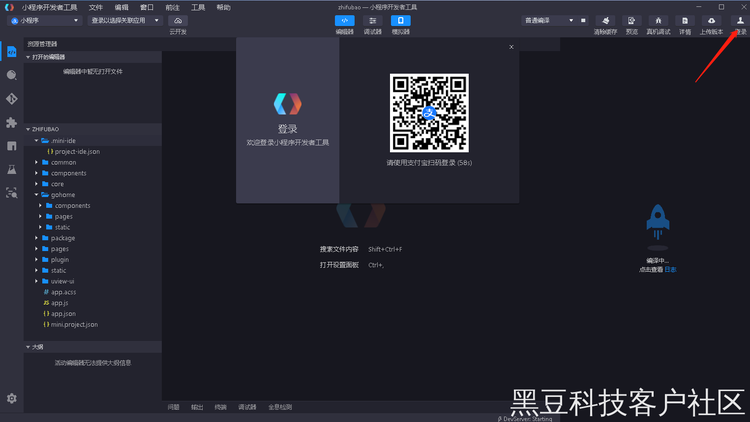Open the 前往 menu
The image size is (750, 422).
point(172,7)
